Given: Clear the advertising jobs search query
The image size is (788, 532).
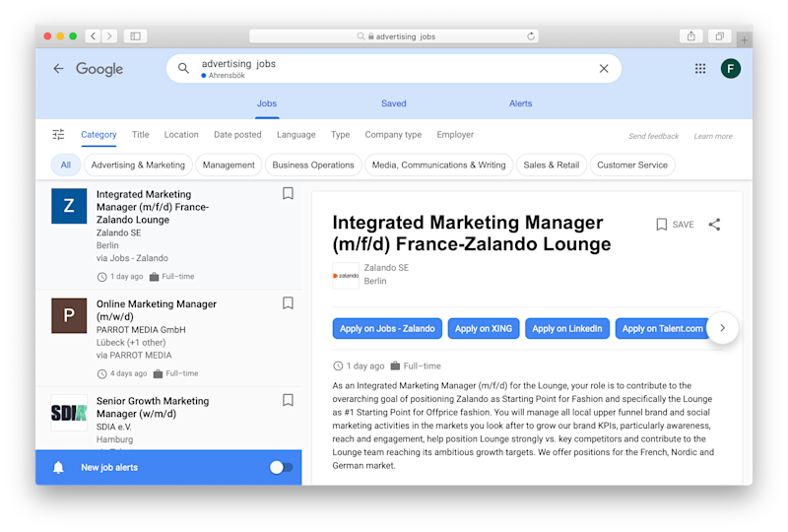Looking at the screenshot, I should click(604, 68).
